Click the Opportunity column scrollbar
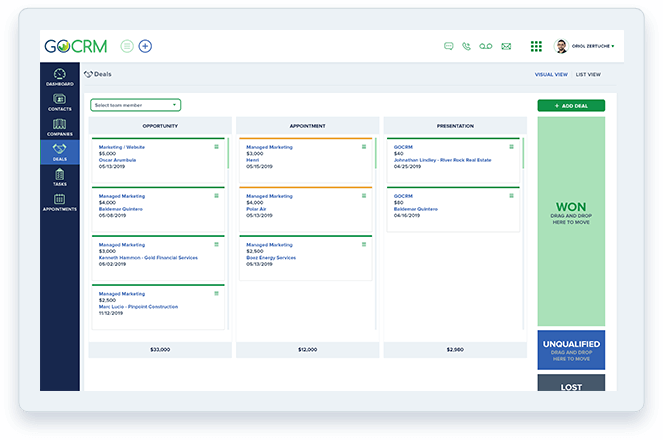The width and height of the screenshot is (663, 440). [228, 153]
